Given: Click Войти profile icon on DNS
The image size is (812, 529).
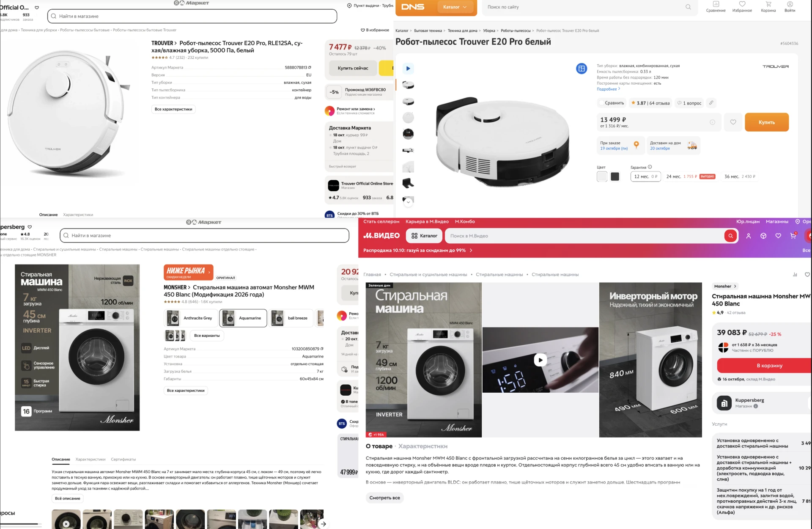Looking at the screenshot, I should pyautogui.click(x=790, y=6).
